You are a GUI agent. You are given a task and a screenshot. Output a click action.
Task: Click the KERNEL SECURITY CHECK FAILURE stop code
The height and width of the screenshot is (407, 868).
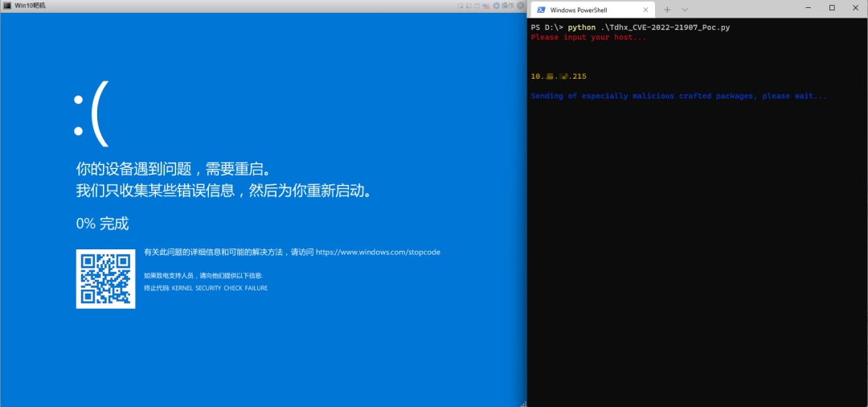[219, 288]
